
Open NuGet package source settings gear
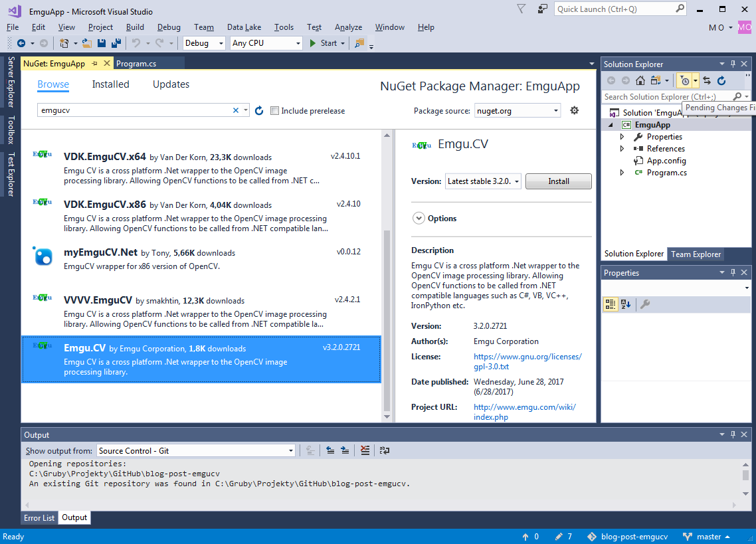(575, 110)
